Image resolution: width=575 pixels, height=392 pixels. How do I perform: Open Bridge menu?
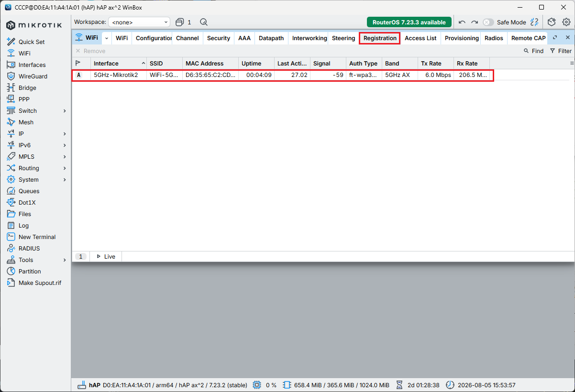click(27, 88)
